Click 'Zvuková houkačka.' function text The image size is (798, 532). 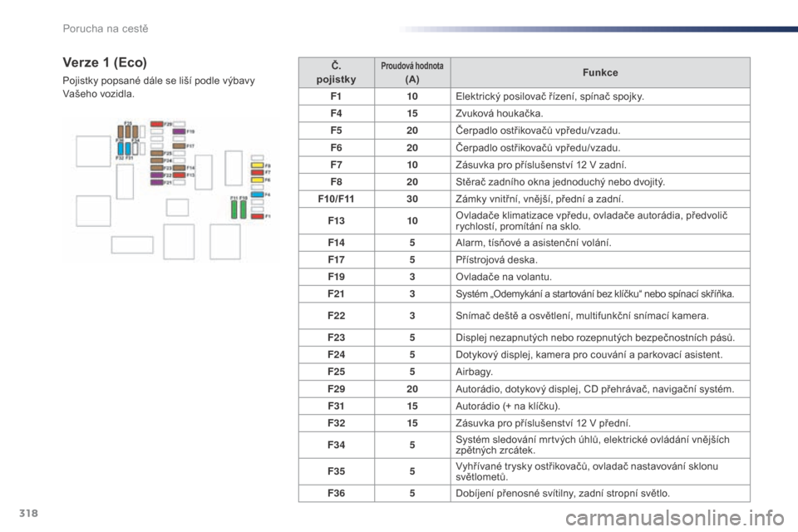[x=500, y=113]
